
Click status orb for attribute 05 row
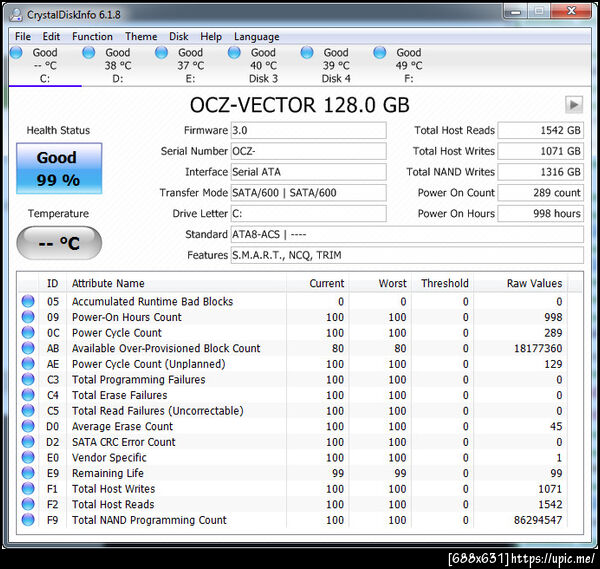(28, 302)
